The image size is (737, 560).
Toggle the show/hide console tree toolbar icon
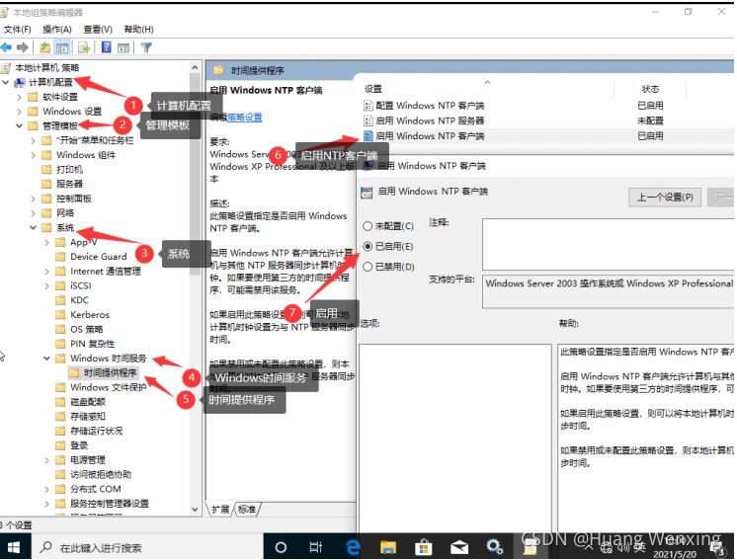62,47
